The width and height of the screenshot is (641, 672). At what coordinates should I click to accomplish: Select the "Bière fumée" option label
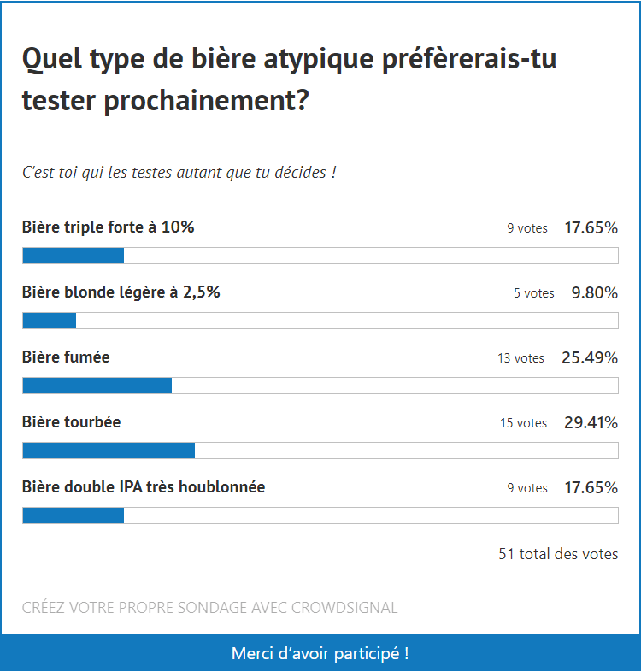pos(66,357)
